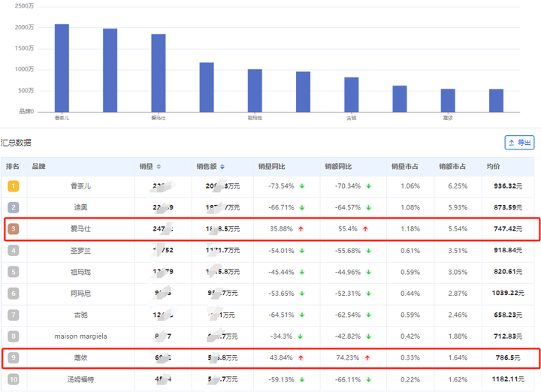
Task: Select the 祖玛珑 bar in chart
Action: pyautogui.click(x=255, y=91)
